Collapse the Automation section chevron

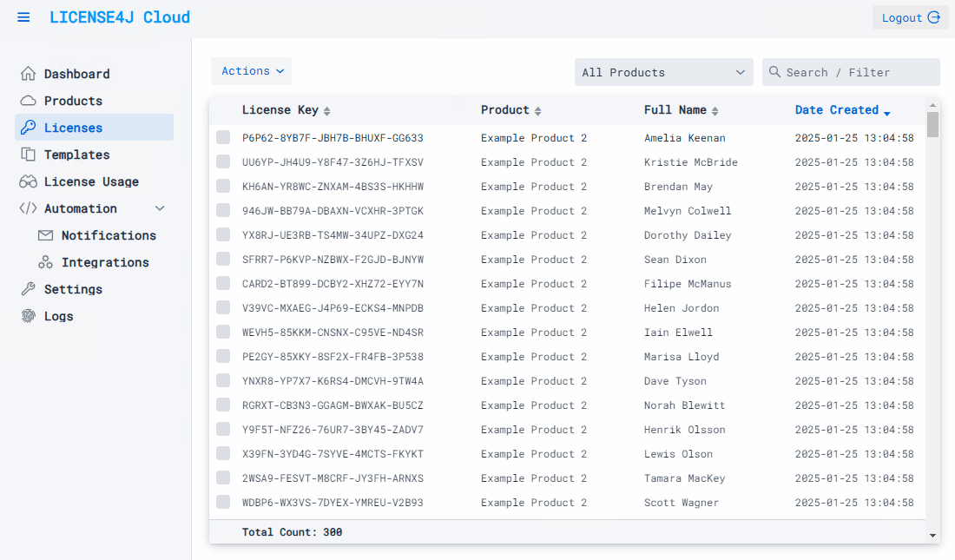tap(160, 208)
